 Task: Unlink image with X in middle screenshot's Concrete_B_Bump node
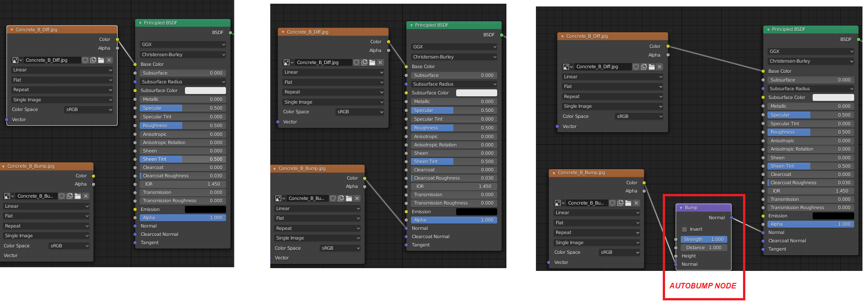[357, 199]
